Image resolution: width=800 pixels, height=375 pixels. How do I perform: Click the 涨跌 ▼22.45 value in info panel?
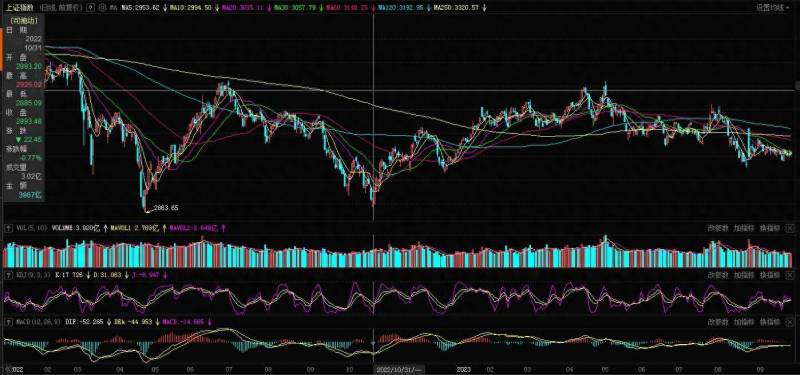pos(29,139)
